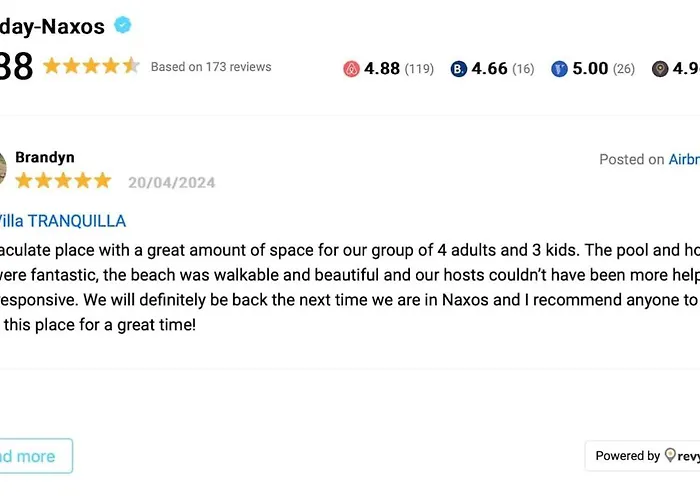The image size is (700, 500).
Task: Click the 5.00 rating score
Action: pos(590,69)
